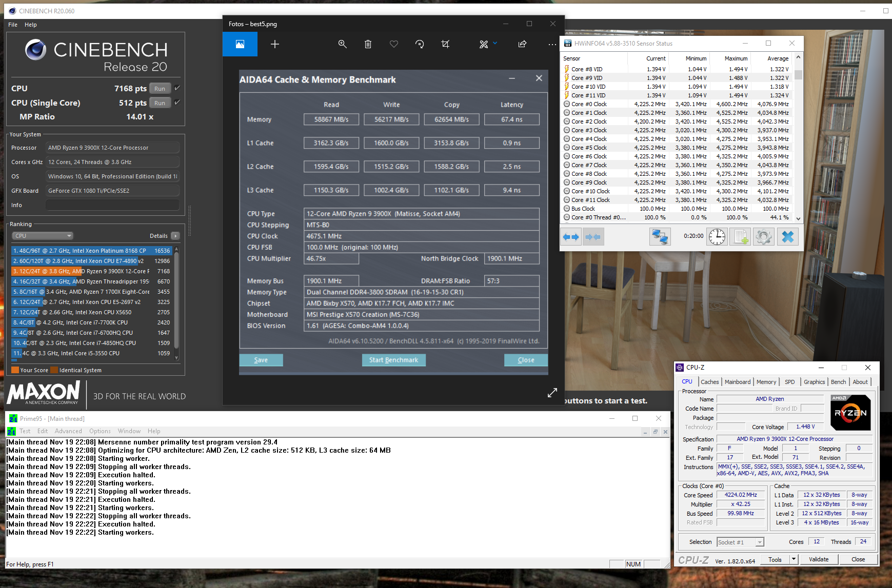Click the Close button in CPU-Z
Image resolution: width=892 pixels, height=588 pixels.
pyautogui.click(x=858, y=559)
